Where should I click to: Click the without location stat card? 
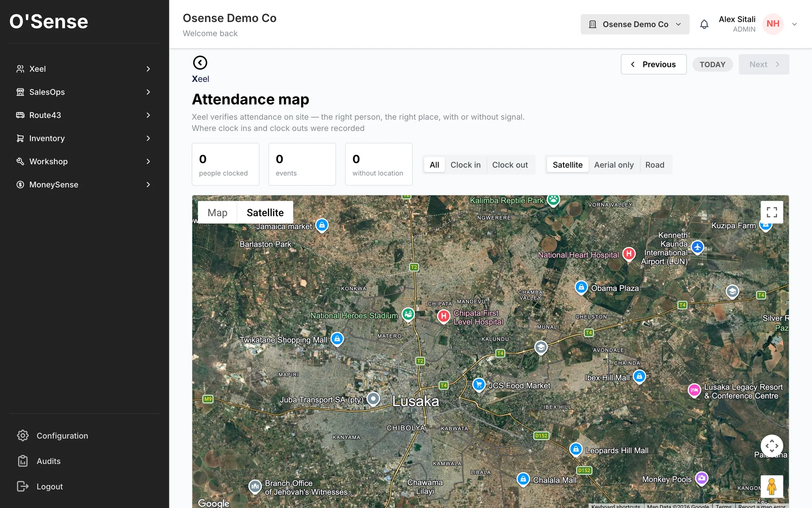[379, 164]
